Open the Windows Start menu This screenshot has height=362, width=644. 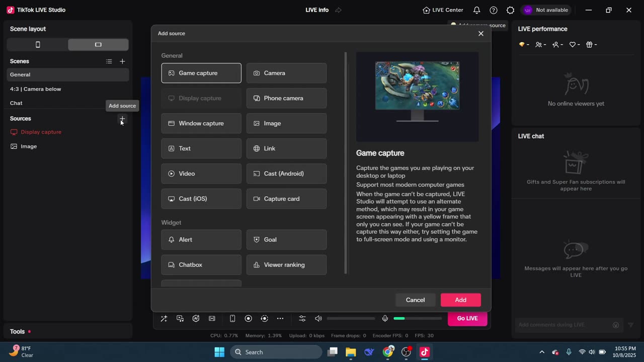pyautogui.click(x=219, y=352)
